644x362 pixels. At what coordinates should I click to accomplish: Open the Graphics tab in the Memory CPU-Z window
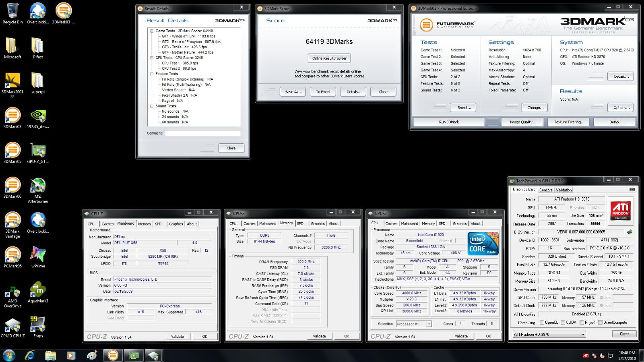coord(318,223)
